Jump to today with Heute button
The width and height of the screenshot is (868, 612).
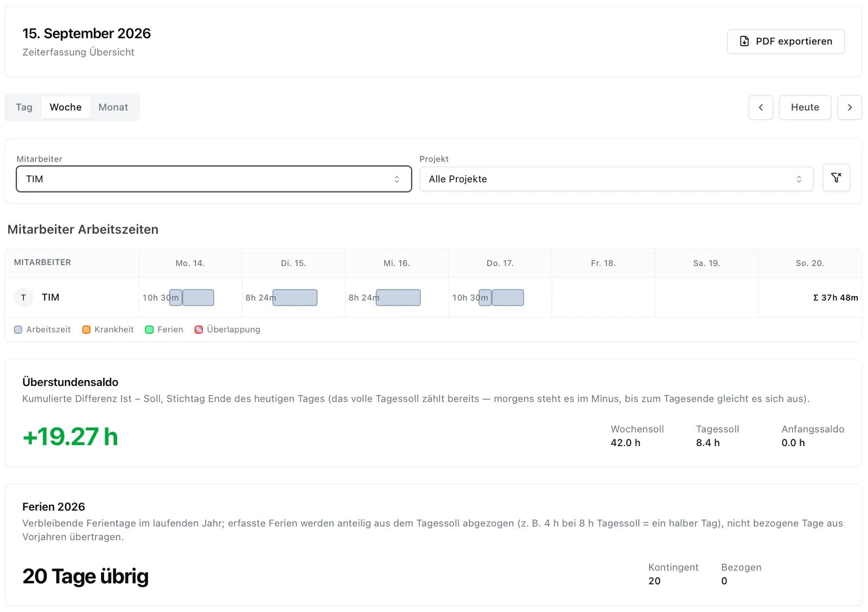point(805,107)
